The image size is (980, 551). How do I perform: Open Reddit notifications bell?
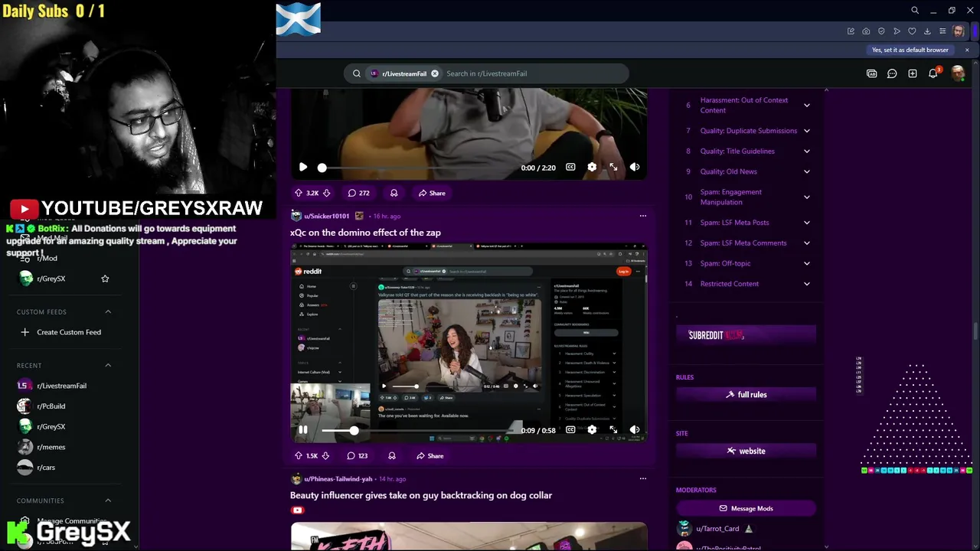(933, 73)
